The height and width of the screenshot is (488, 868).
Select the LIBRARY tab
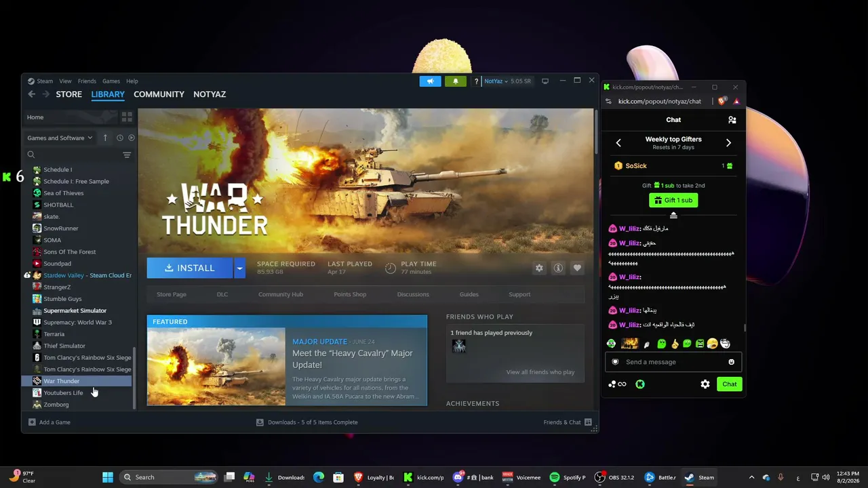click(x=108, y=94)
